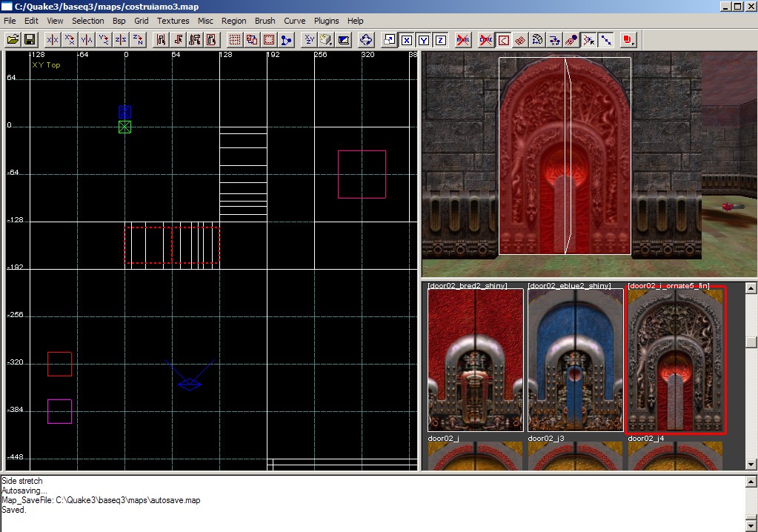Click the console scroll down arrow
Image resolution: width=758 pixels, height=532 pixels.
point(751,525)
